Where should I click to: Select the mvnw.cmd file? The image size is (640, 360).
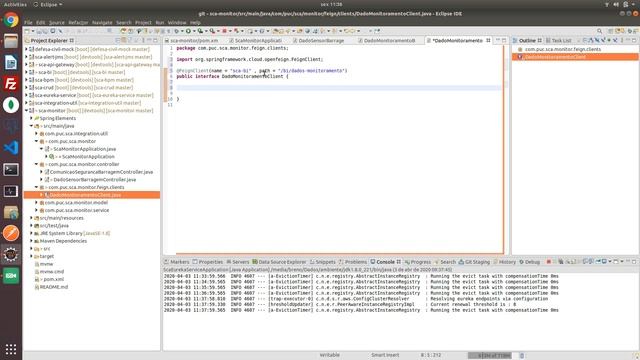pos(52,271)
